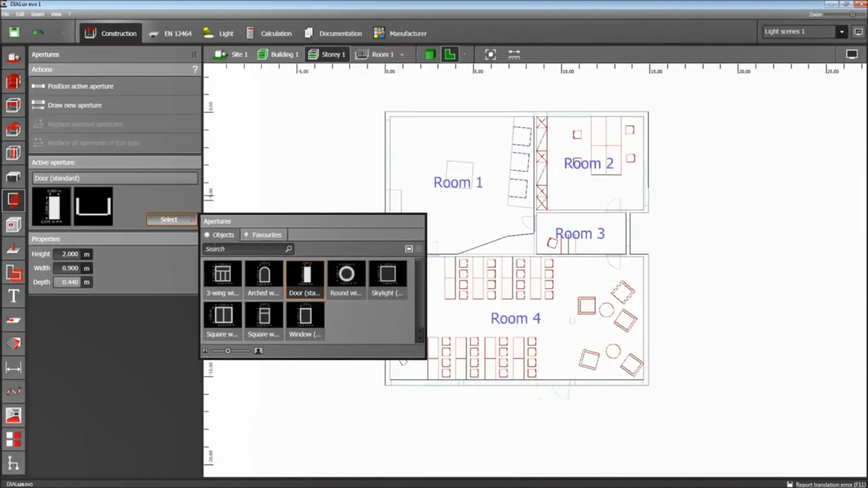Select the dimension measuring tool icon
The width and height of the screenshot is (868, 488).
click(13, 368)
